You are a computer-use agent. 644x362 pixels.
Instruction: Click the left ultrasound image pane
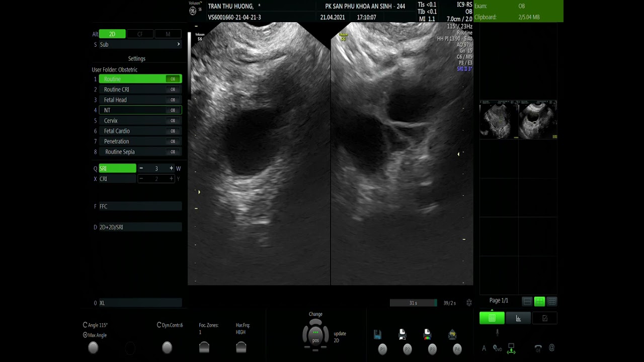click(259, 153)
